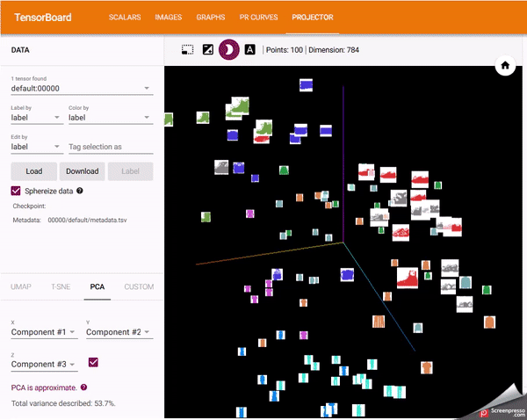Click the help icon beside PCA is approximate
This screenshot has height=420, width=527.
[84, 387]
